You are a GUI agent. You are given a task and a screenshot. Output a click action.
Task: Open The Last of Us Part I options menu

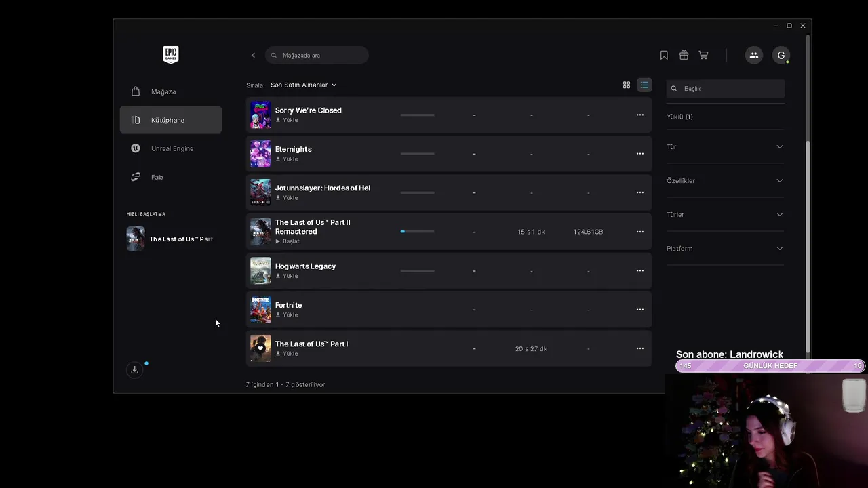tap(639, 348)
